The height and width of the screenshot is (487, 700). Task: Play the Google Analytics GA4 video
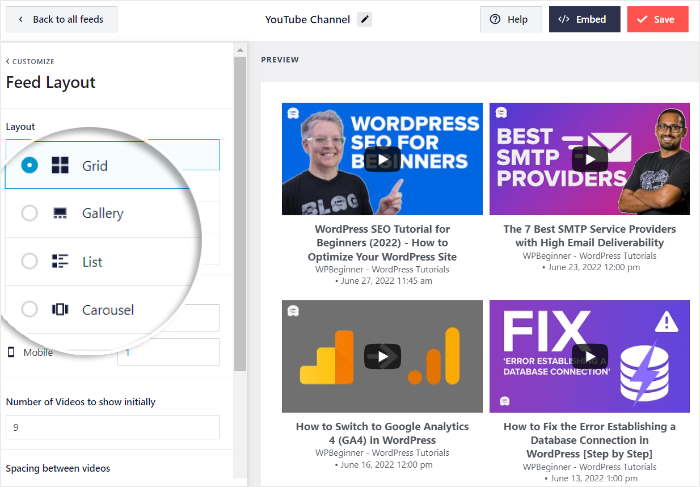pyautogui.click(x=383, y=356)
